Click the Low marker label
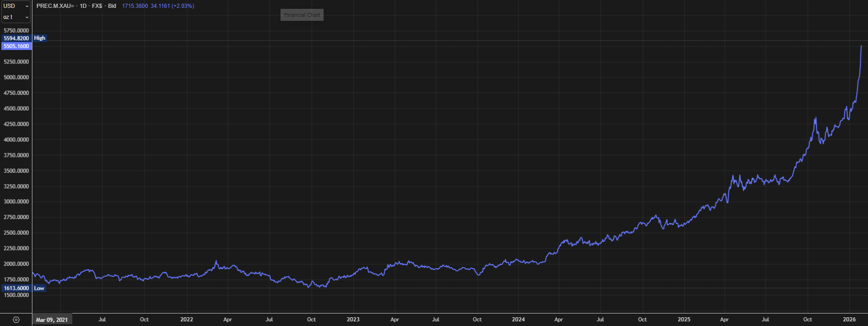 [39, 288]
